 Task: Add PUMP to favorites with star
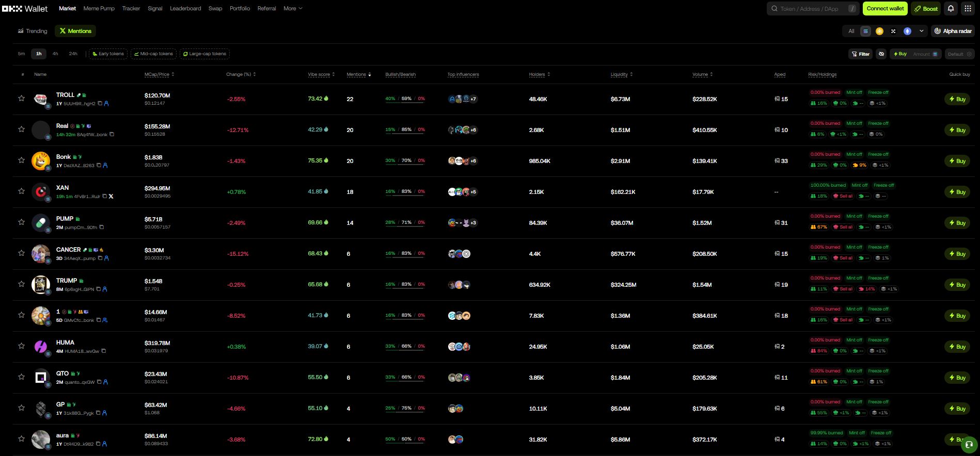(21, 222)
